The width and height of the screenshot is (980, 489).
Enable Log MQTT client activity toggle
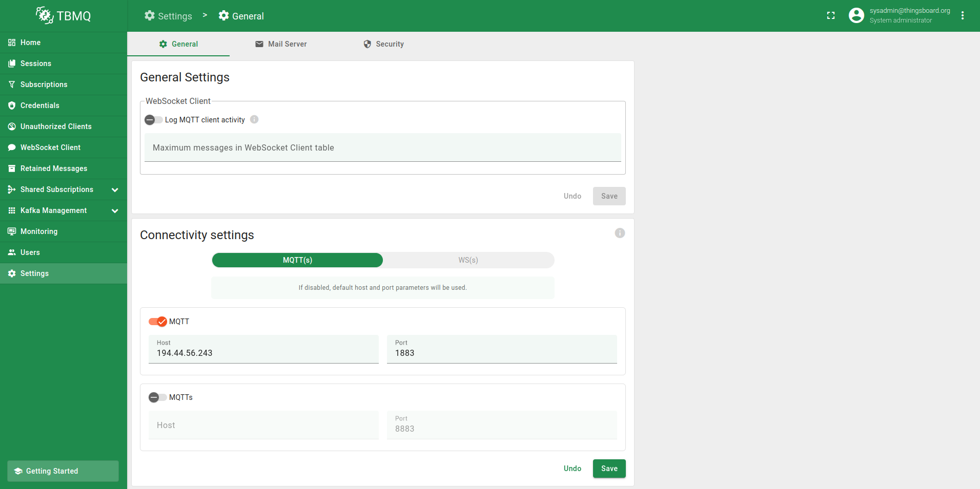153,120
